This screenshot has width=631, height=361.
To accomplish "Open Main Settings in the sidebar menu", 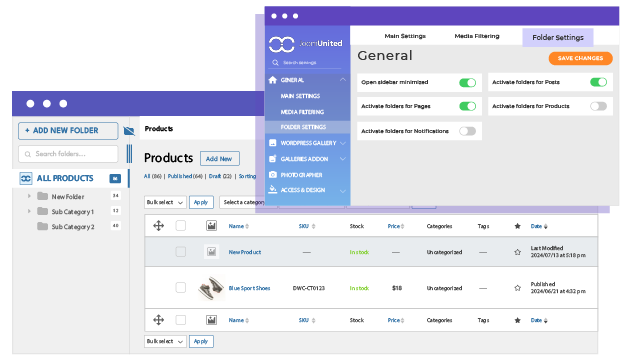I will pos(300,96).
